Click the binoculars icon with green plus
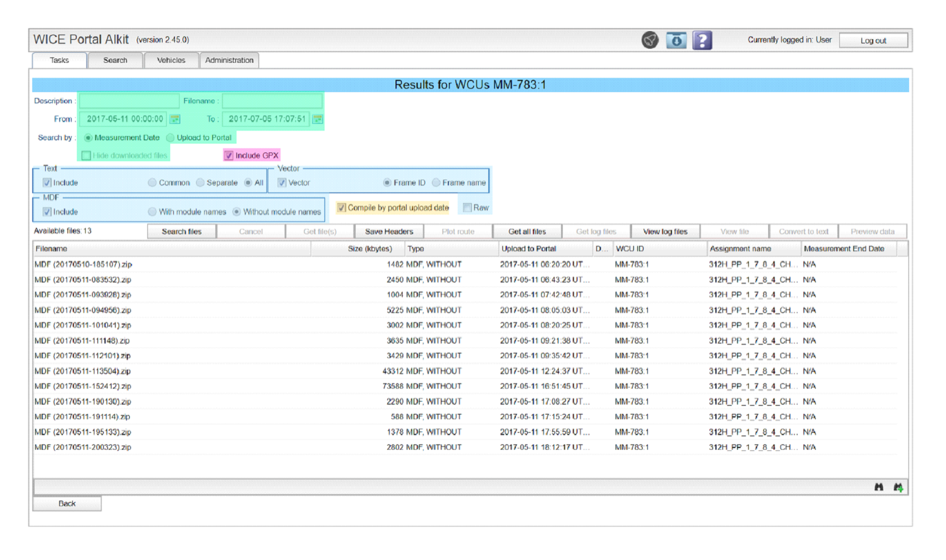Image resolution: width=946 pixels, height=560 pixels. 898,487
